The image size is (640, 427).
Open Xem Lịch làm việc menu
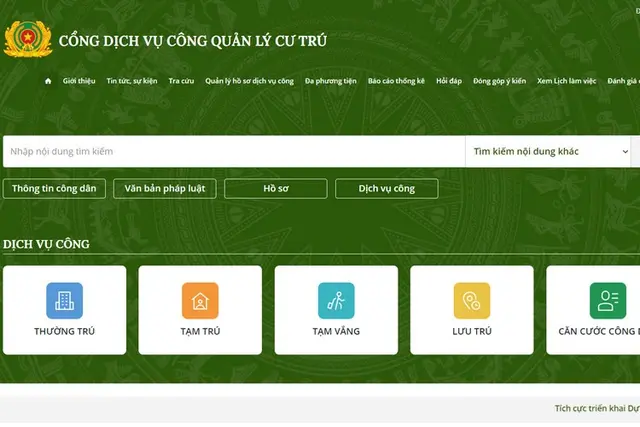coord(567,81)
